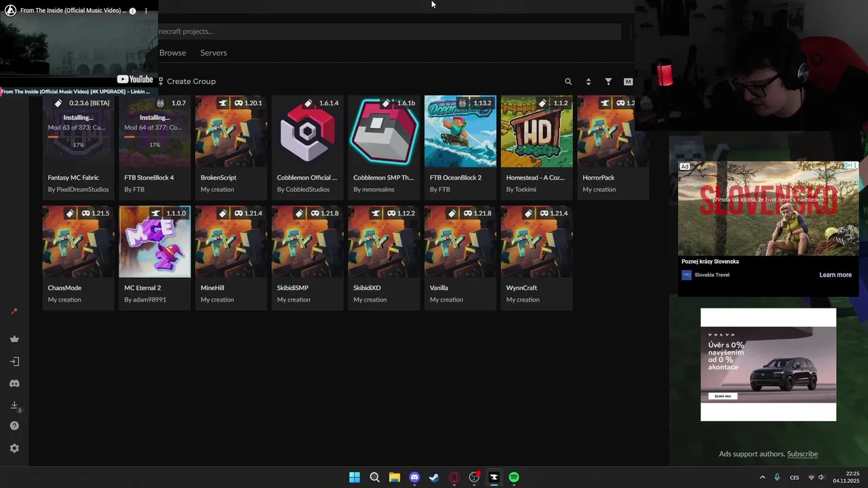
Task: Focus the Minecraft projects search field
Action: coord(389,31)
